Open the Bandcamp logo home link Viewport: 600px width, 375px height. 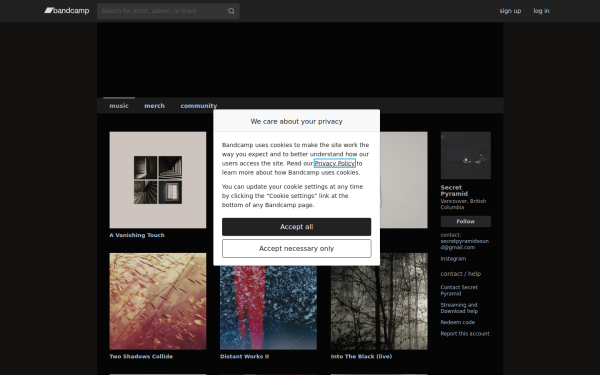[x=67, y=11]
